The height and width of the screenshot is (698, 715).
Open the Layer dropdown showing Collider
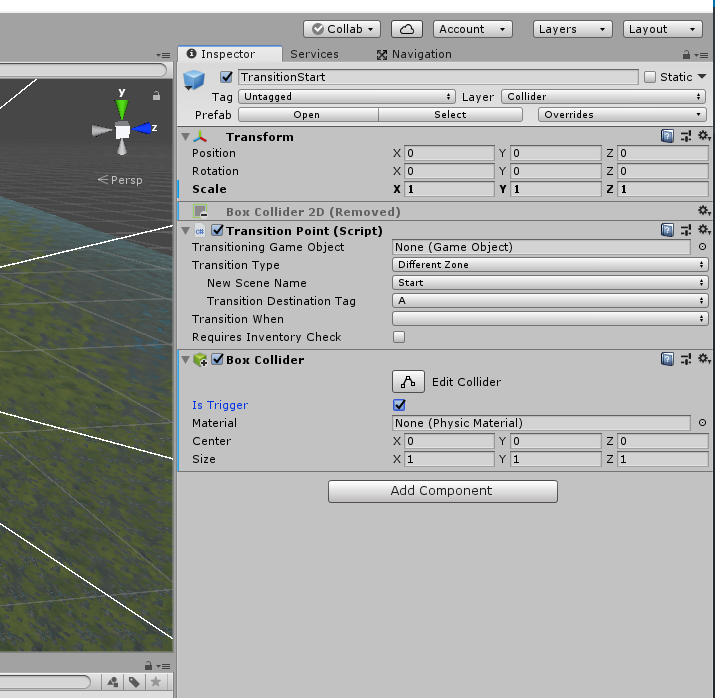[603, 97]
